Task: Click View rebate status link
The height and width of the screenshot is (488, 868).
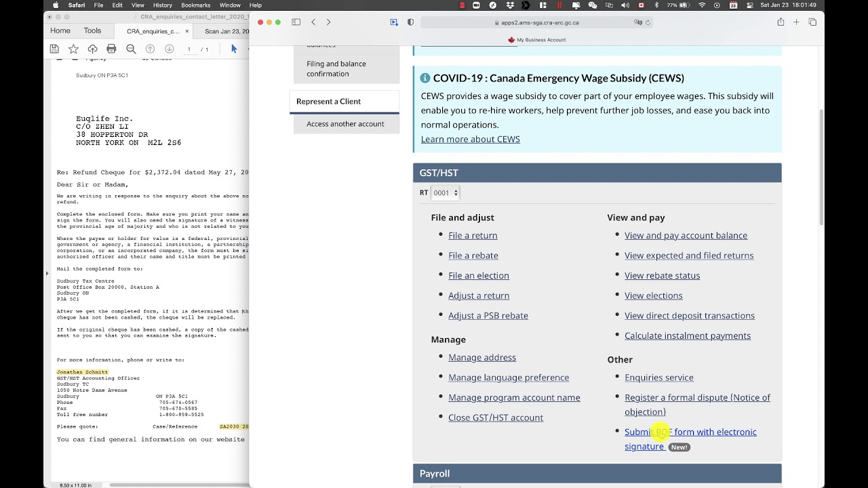Action: point(662,275)
